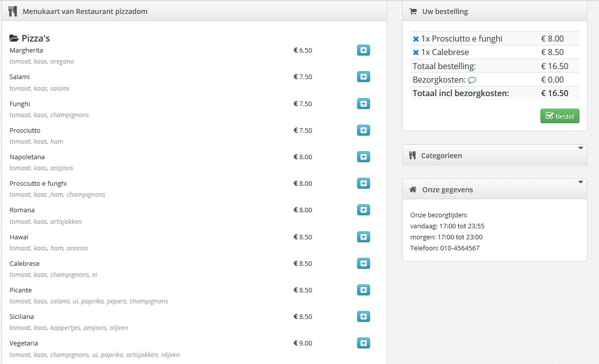Viewport: 599px width, 364px height.
Task: Add Vegetaria pizza to order
Action: click(x=363, y=343)
